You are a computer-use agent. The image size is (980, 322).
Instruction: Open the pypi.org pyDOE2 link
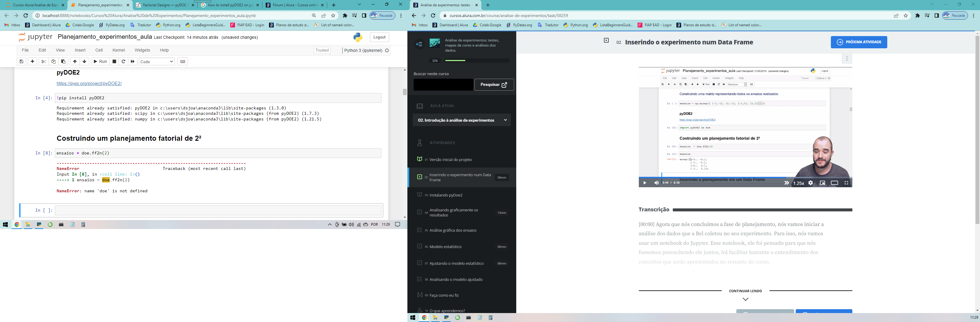coord(89,84)
